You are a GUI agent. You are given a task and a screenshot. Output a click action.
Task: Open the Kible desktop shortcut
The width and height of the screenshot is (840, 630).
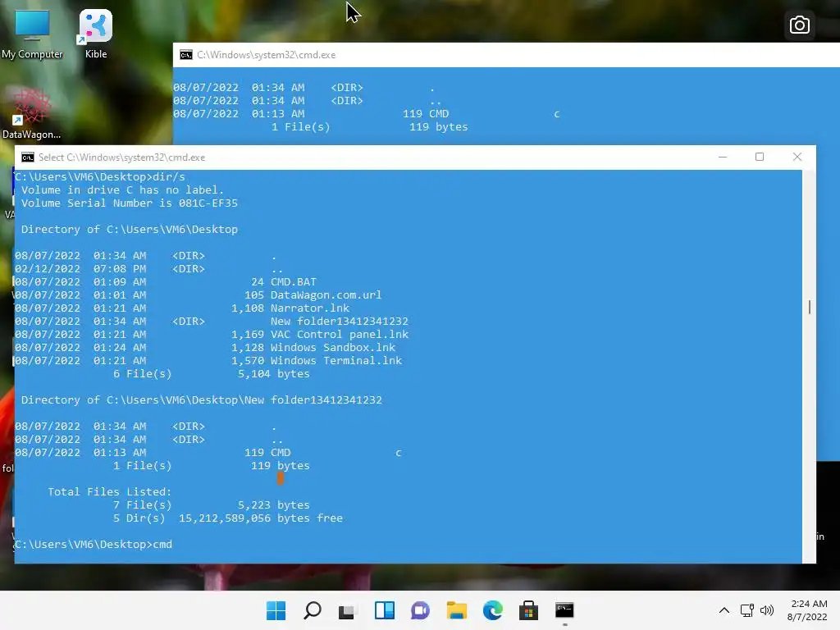tap(96, 34)
